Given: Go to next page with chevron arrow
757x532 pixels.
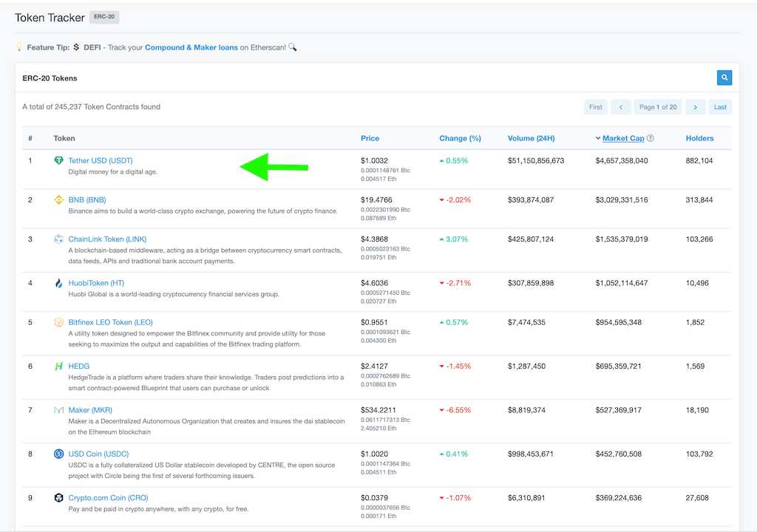Looking at the screenshot, I should tap(695, 106).
